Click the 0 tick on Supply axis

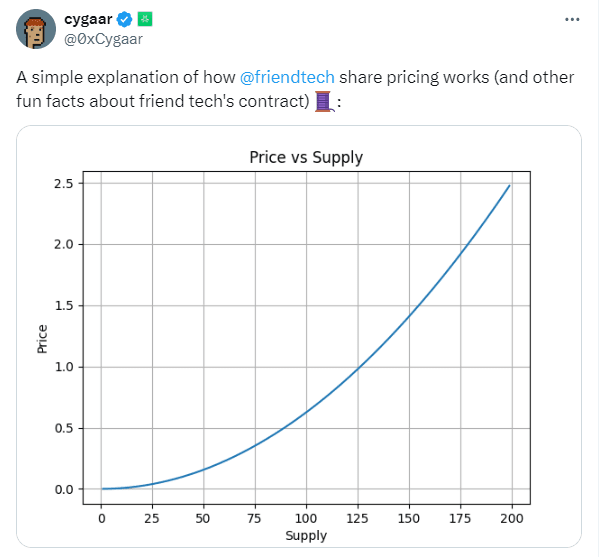coord(101,520)
